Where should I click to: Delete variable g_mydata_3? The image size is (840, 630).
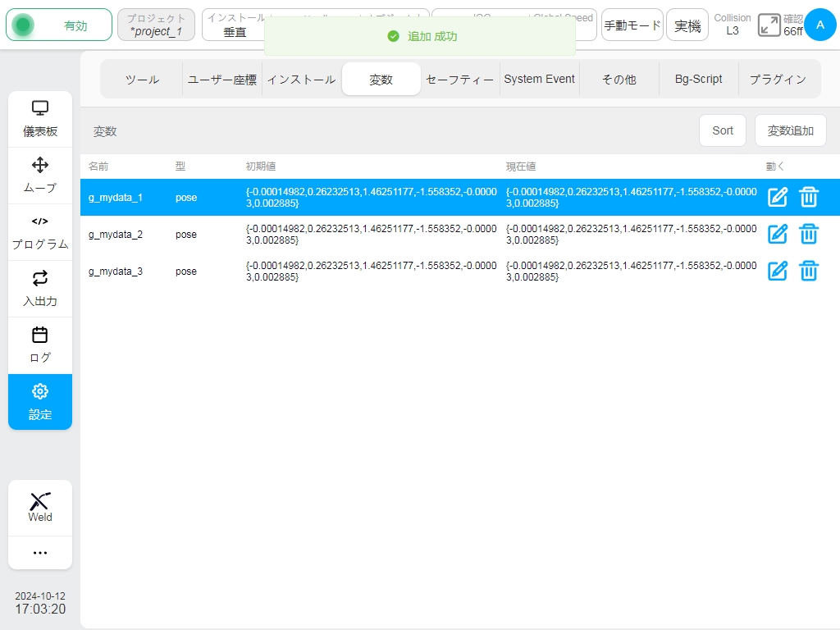point(808,271)
